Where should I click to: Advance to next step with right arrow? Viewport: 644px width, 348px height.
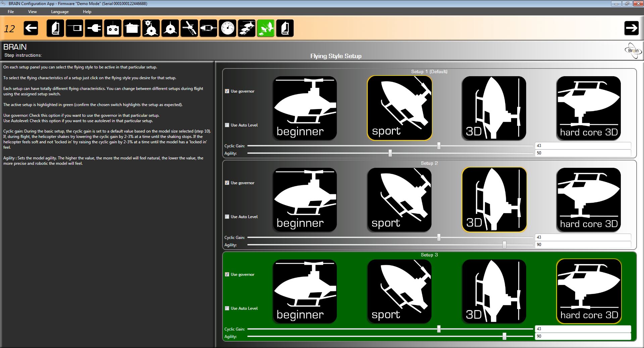pyautogui.click(x=631, y=28)
